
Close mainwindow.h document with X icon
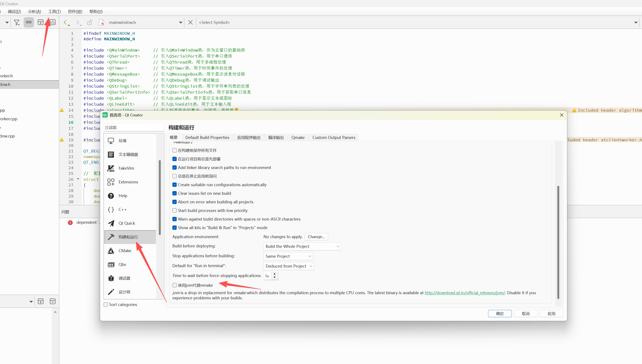click(x=190, y=23)
